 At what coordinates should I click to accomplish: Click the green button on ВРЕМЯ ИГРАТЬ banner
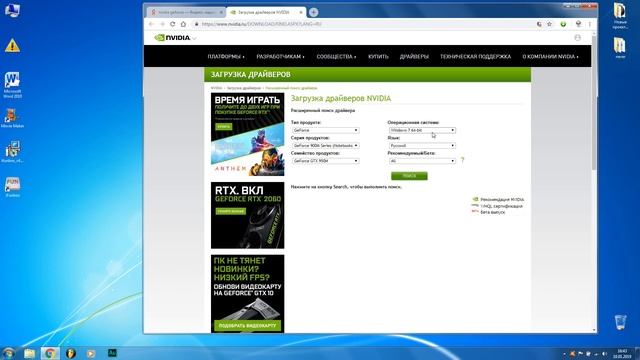coord(224,127)
